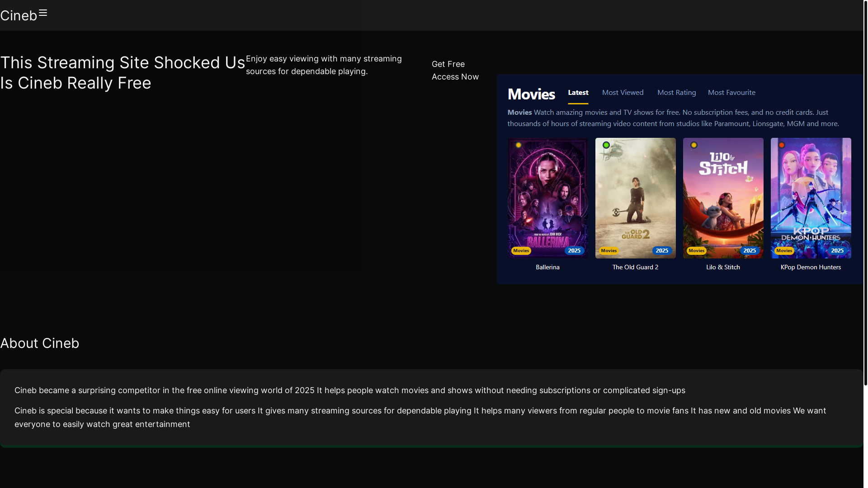Viewport: 868px width, 488px height.
Task: Click the 2025 badge on Lilo & Stitch poster
Action: [750, 251]
